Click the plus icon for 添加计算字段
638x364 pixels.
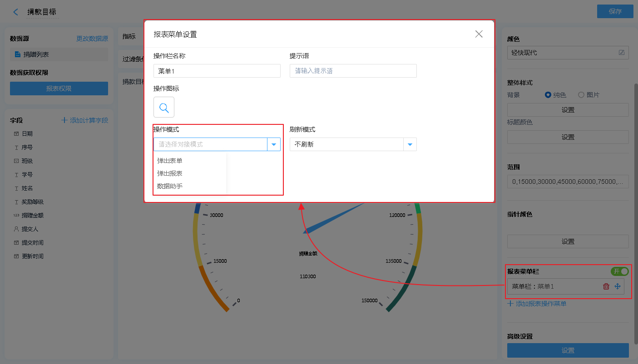[64, 120]
